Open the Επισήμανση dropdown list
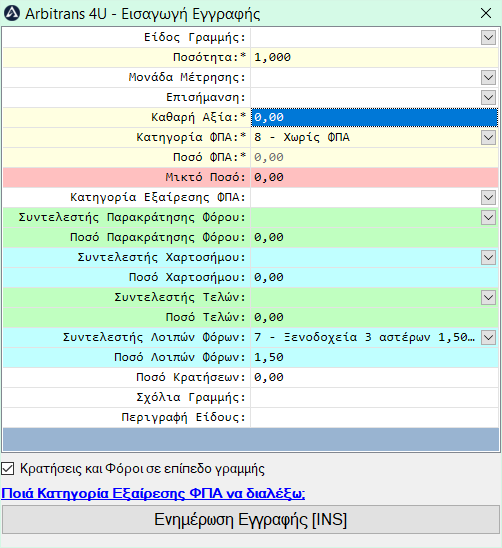This screenshot has height=548, width=502. 488,98
